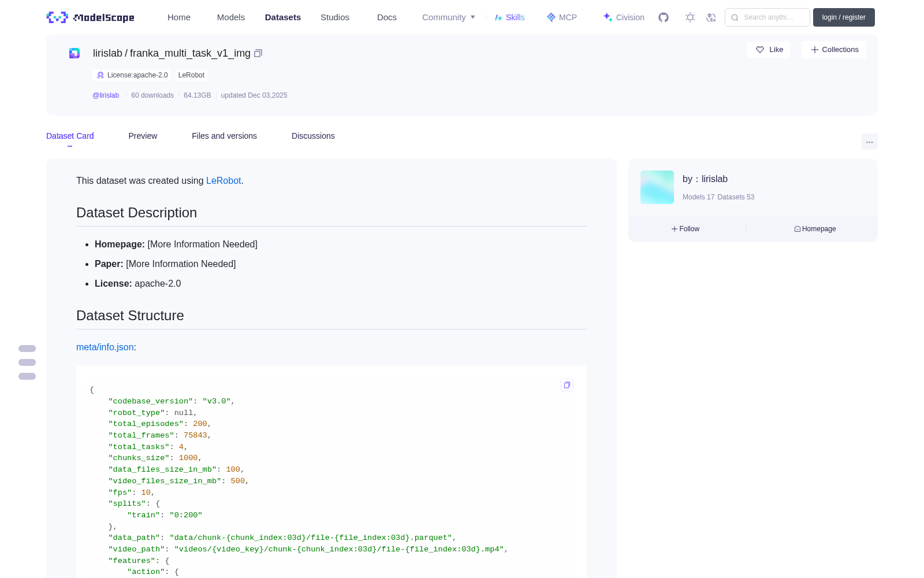Focus the search anything field
The height and width of the screenshot is (578, 924).
pyautogui.click(x=767, y=17)
